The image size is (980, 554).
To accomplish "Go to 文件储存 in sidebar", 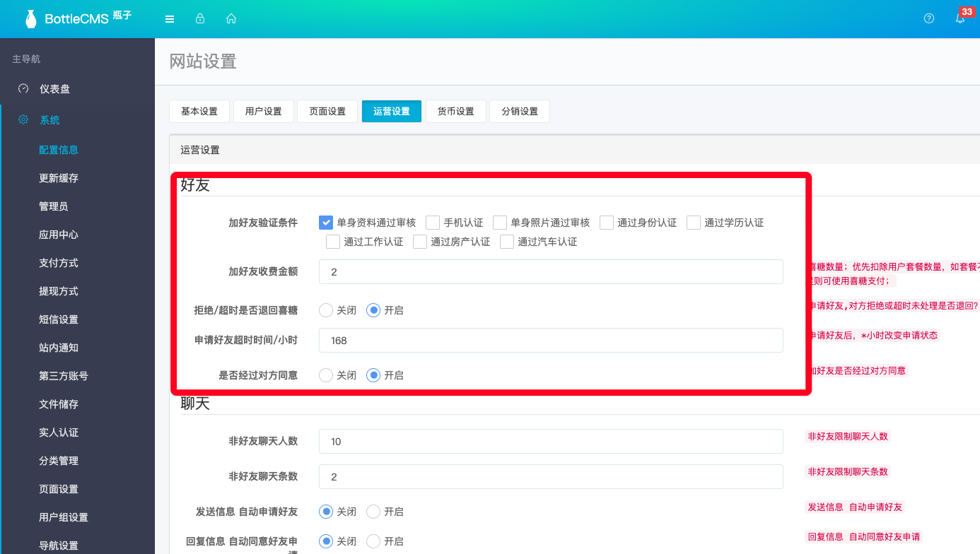I will 59,404.
